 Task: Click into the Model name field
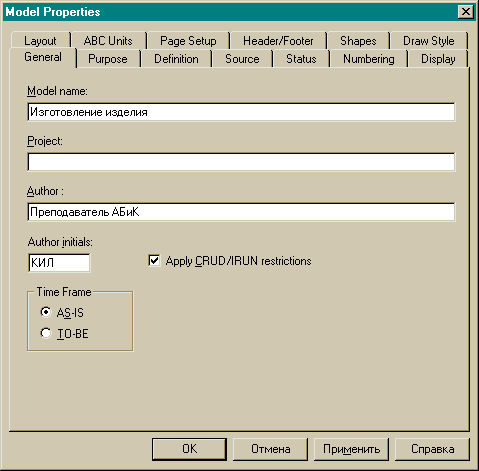[241, 112]
